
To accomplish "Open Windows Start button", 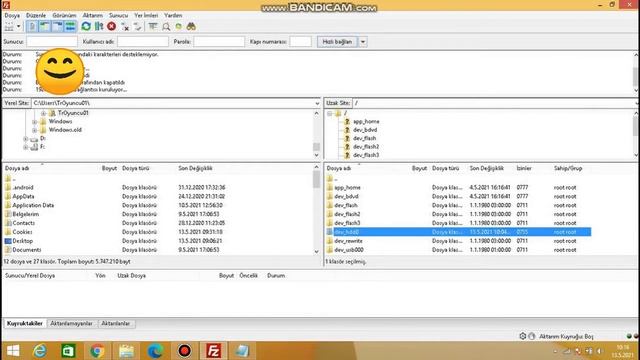I will [13, 351].
